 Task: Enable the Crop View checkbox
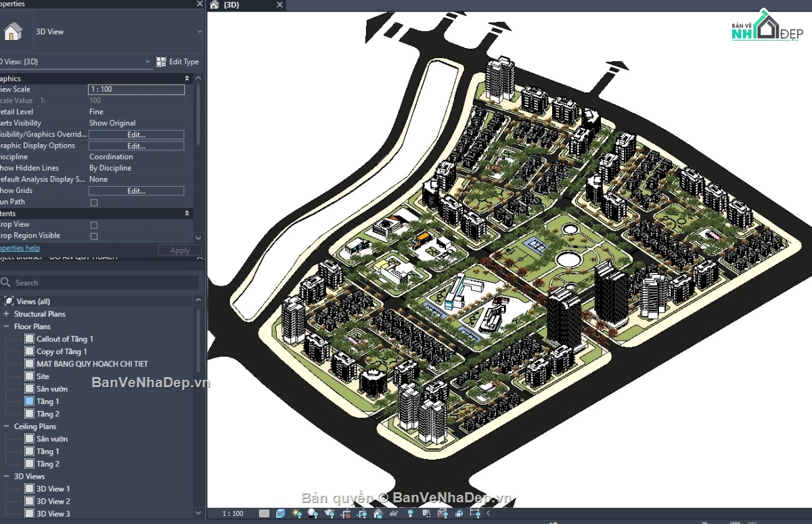[x=94, y=225]
